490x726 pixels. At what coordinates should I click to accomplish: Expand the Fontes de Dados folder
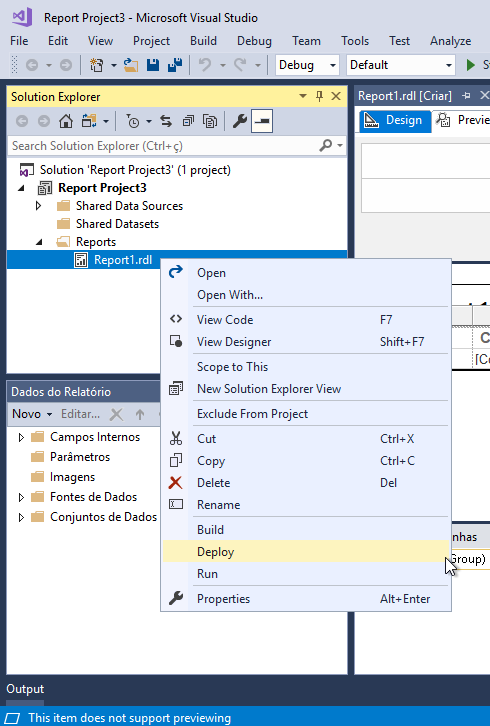(x=21, y=497)
